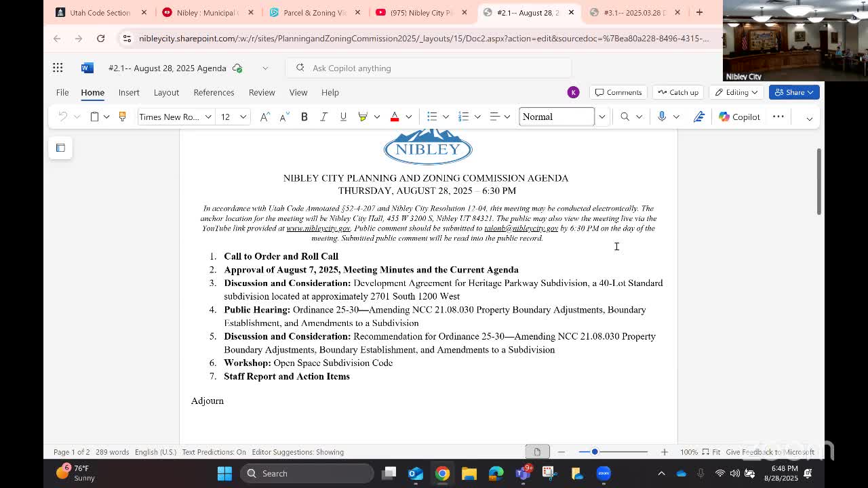
Task: Toggle italic formatting in the ribbon
Action: (323, 117)
